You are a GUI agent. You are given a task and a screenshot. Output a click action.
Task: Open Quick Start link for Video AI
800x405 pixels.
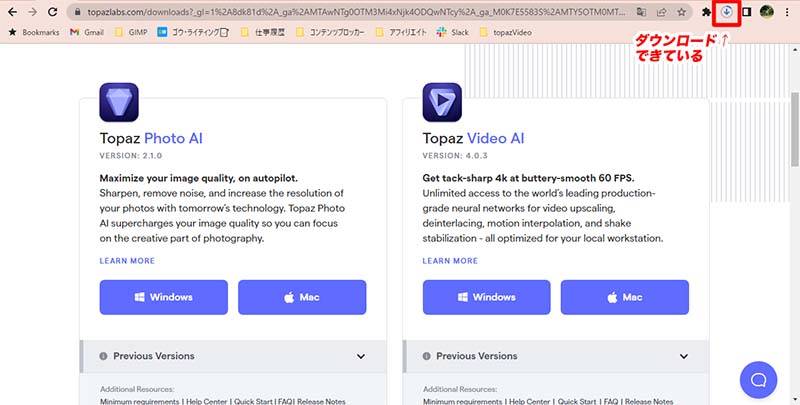(x=577, y=401)
